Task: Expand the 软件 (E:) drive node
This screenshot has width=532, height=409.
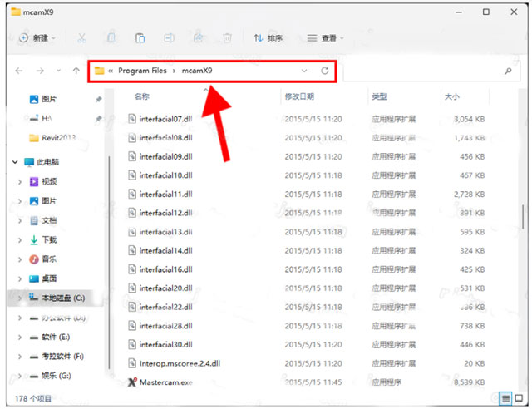Action: pyautogui.click(x=20, y=337)
